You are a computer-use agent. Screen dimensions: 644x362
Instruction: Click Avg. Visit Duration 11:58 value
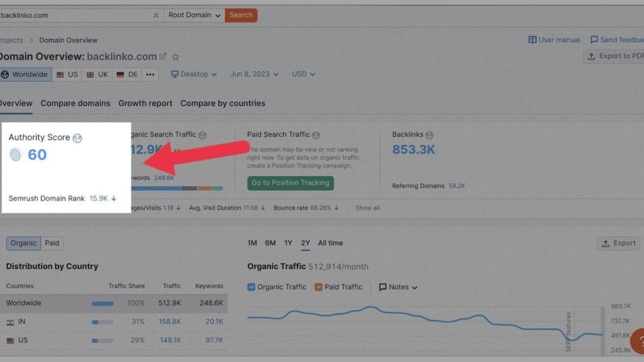(x=251, y=208)
